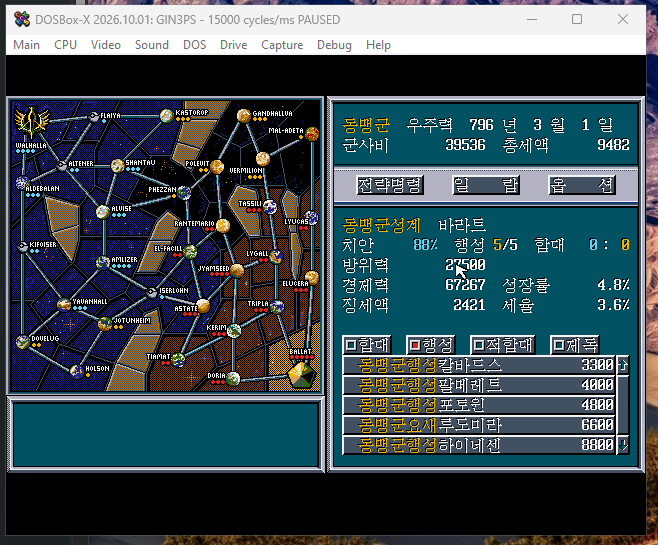The height and width of the screenshot is (545, 658).
Task: Select the Alvise planet icon
Action: tap(103, 212)
